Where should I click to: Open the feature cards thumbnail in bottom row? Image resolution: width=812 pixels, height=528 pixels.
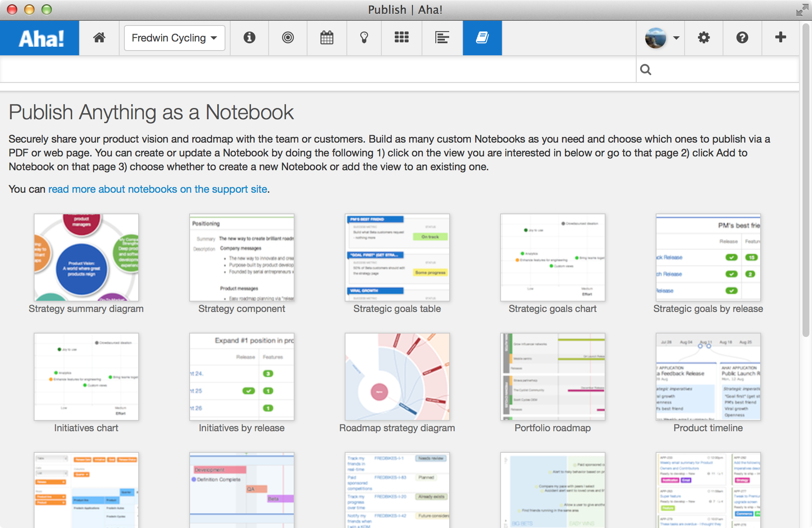(708, 490)
